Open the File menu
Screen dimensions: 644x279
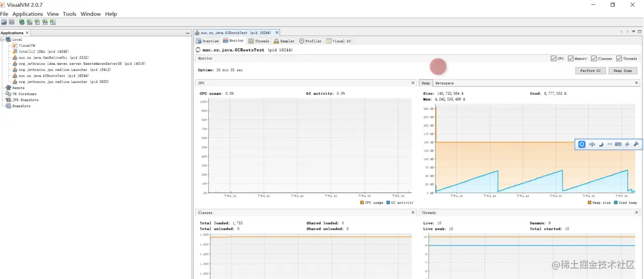click(x=4, y=14)
